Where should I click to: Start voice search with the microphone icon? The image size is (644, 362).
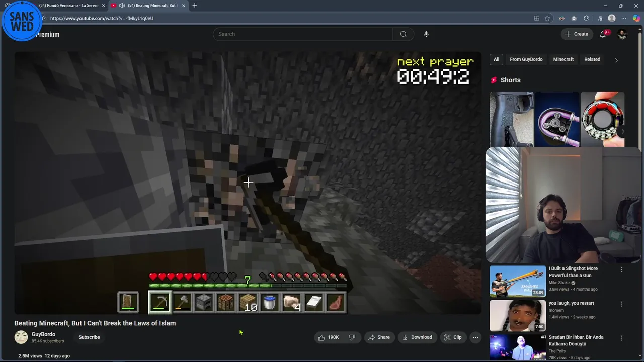coord(426,34)
